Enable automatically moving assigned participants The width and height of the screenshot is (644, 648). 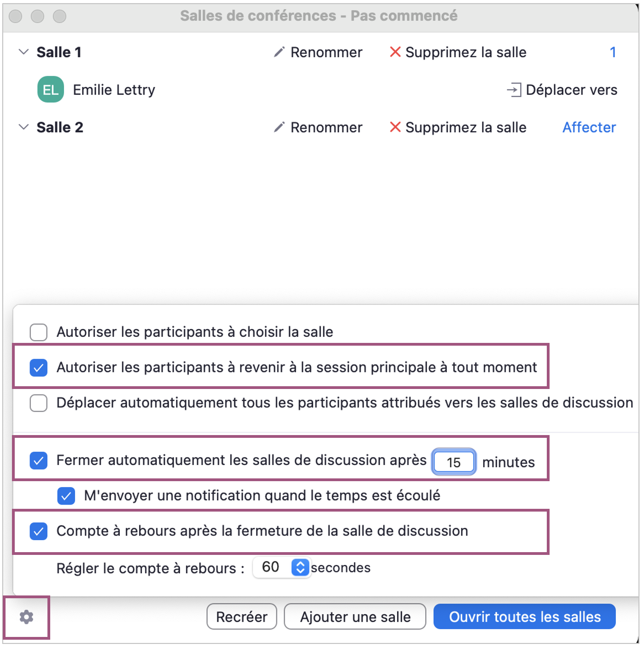[39, 403]
